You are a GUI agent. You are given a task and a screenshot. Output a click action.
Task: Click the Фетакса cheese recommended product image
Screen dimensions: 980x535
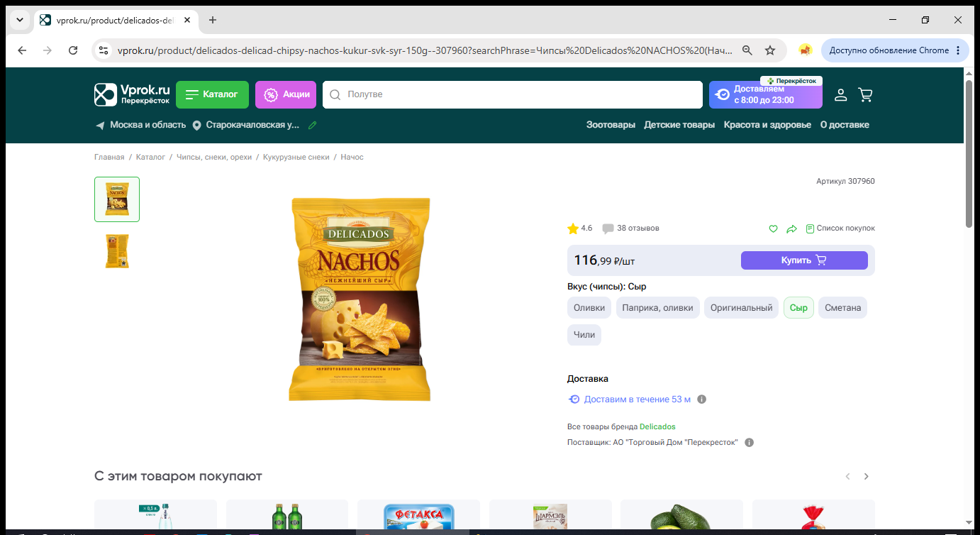[418, 518]
